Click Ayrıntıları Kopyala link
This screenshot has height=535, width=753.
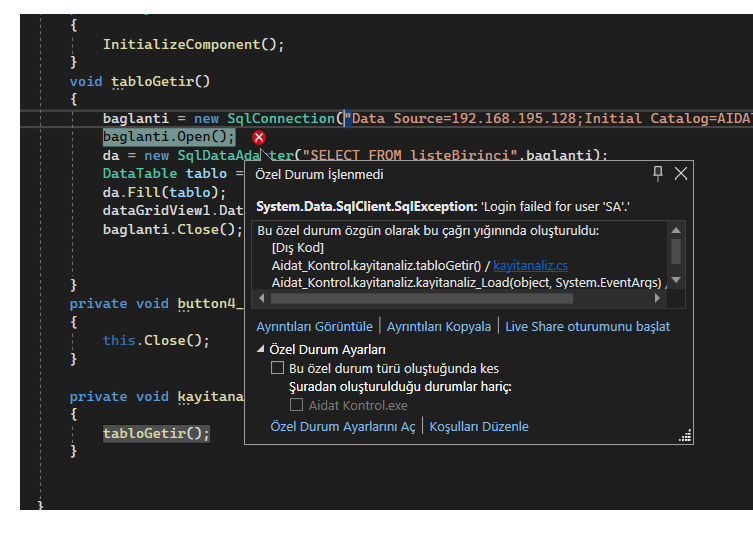pos(439,327)
